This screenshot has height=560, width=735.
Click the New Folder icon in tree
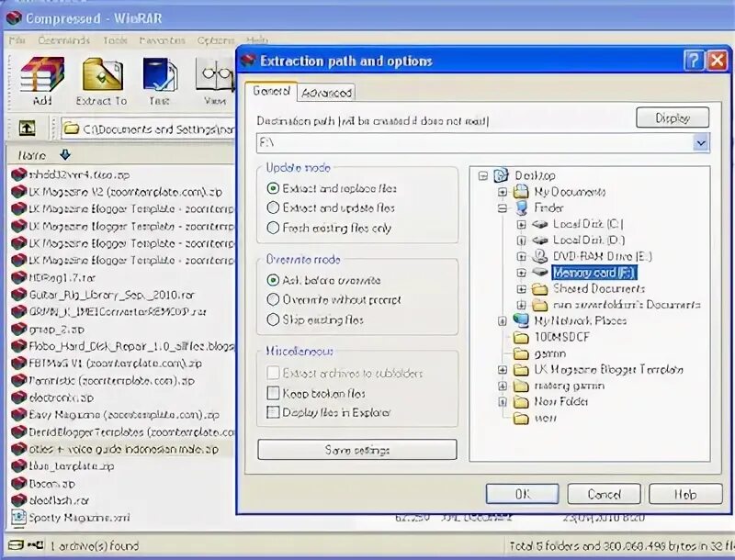(521, 402)
